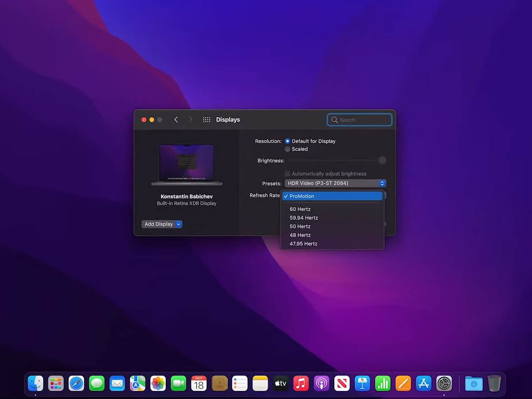Select 60 Hertz refresh rate
Image resolution: width=532 pixels, height=399 pixels.
tap(300, 209)
